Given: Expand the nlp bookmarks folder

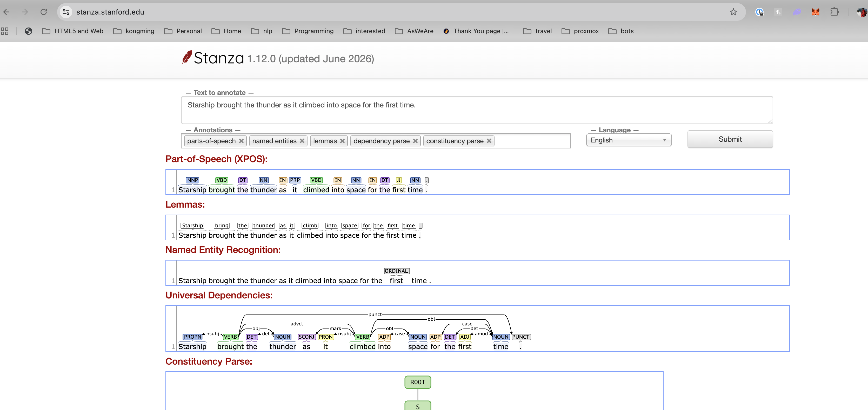Looking at the screenshot, I should (262, 31).
